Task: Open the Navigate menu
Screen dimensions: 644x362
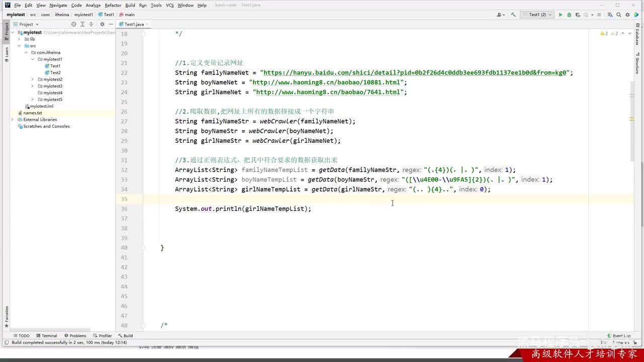Action: point(58,5)
